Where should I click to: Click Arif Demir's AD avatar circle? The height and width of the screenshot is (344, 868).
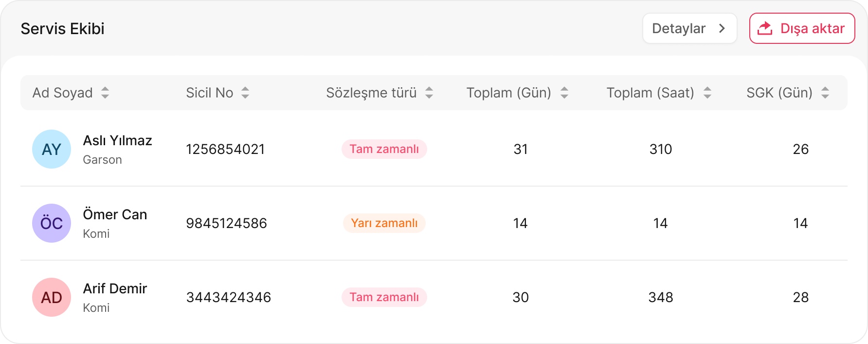coord(52,297)
